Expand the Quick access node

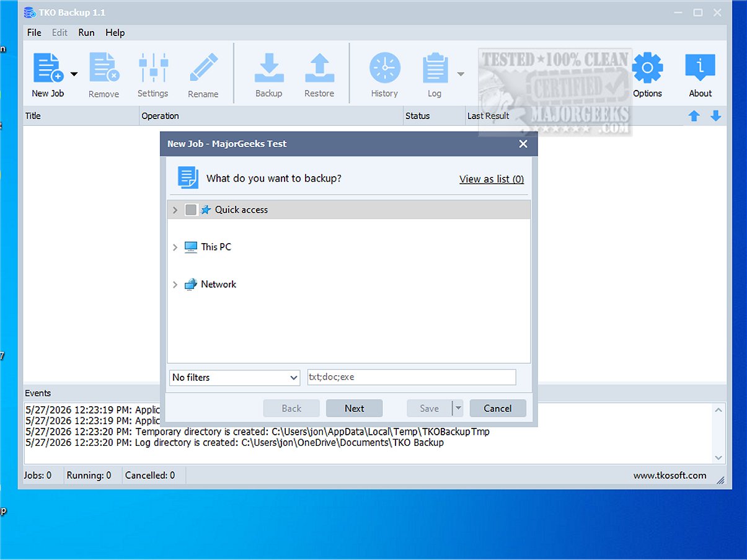[x=175, y=210]
